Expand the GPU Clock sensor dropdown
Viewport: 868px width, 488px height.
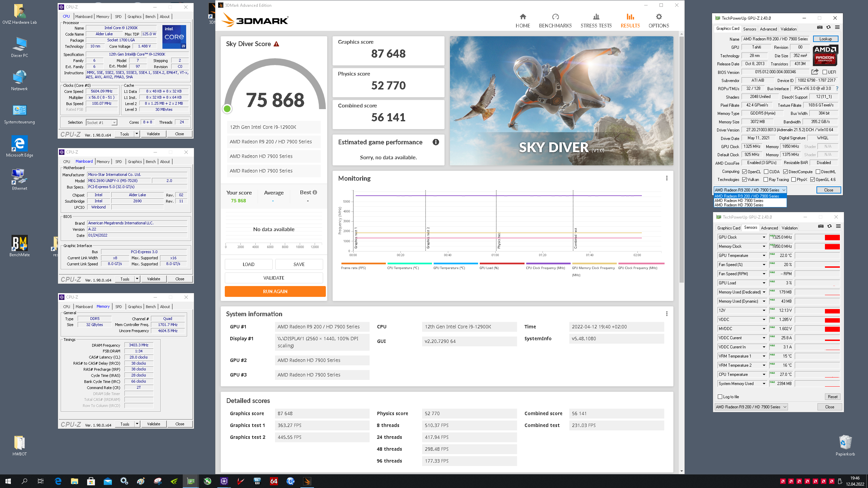(764, 237)
